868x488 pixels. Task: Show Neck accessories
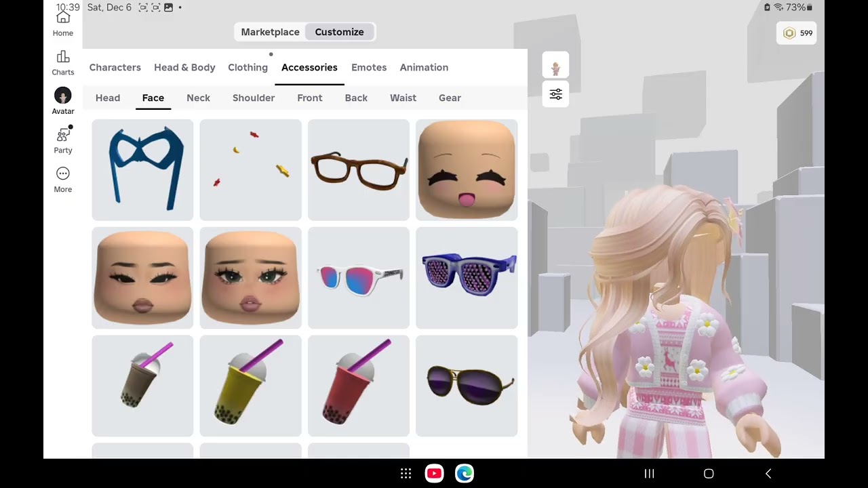199,98
